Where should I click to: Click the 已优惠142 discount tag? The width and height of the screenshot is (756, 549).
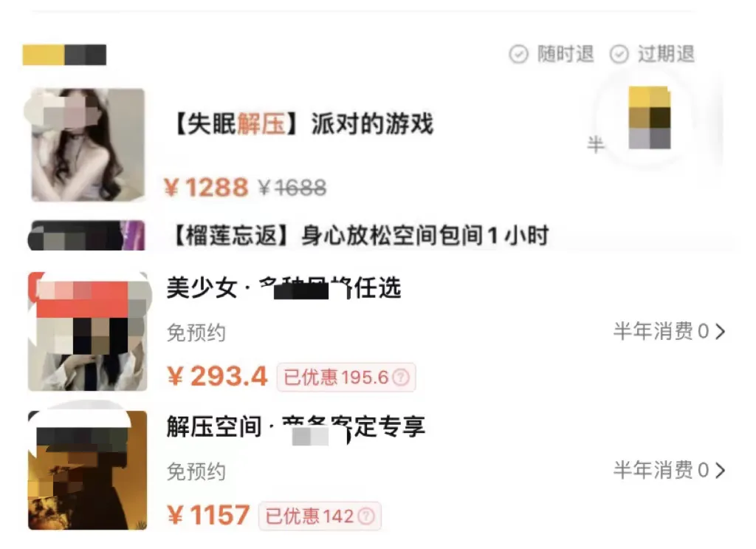tap(320, 516)
